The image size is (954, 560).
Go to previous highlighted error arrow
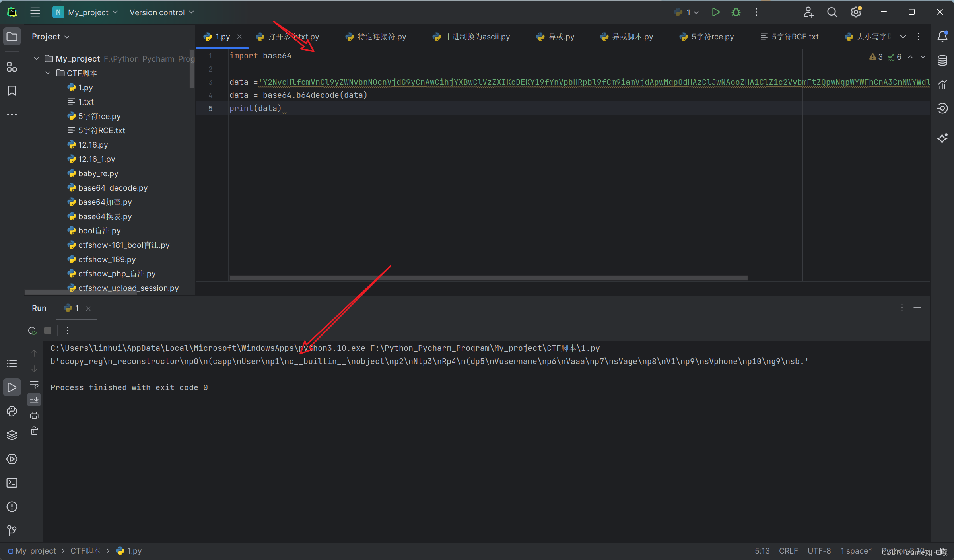coord(910,57)
